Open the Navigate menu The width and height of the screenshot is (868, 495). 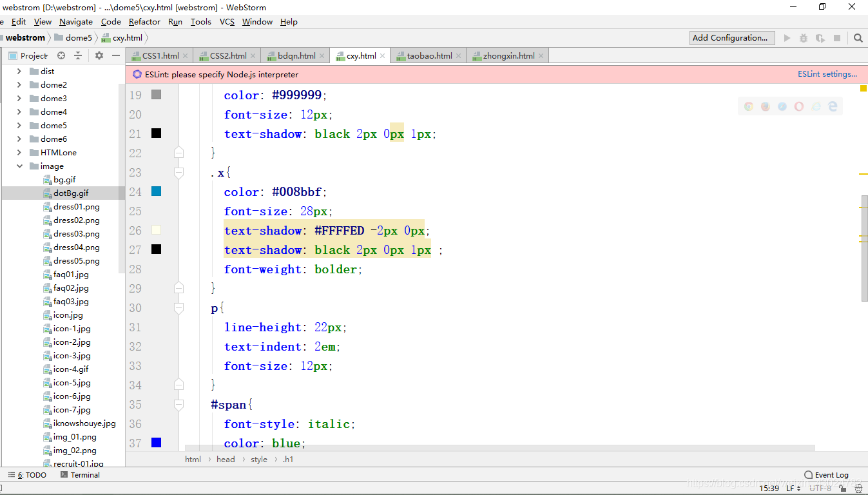76,22
